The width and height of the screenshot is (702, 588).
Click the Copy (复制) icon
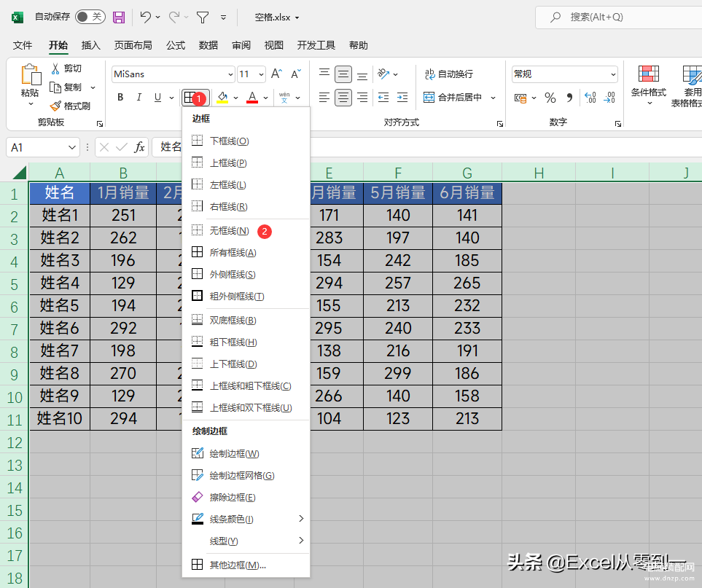point(55,87)
